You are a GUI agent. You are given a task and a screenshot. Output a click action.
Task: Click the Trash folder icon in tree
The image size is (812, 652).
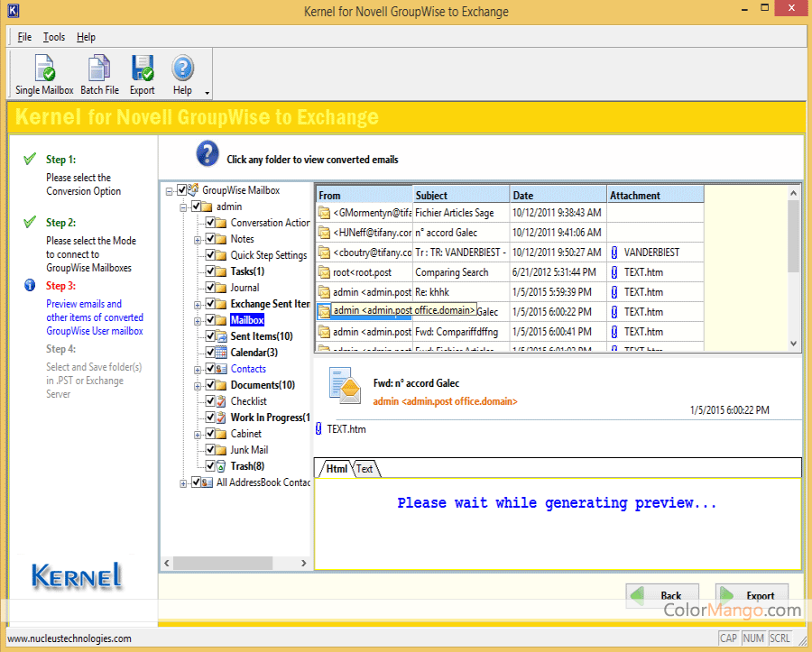click(220, 466)
